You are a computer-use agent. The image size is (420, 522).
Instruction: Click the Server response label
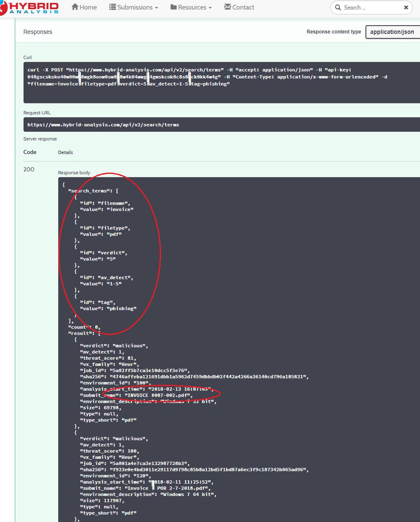[x=40, y=139]
